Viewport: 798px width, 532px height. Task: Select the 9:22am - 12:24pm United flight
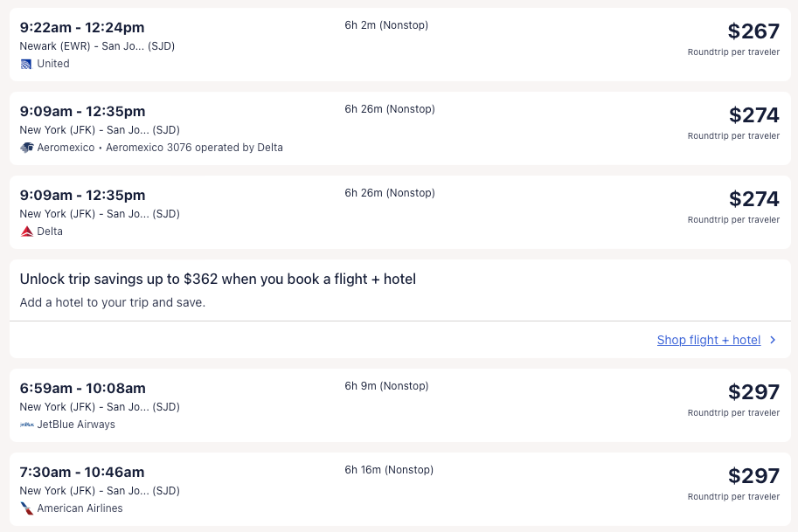(82, 28)
